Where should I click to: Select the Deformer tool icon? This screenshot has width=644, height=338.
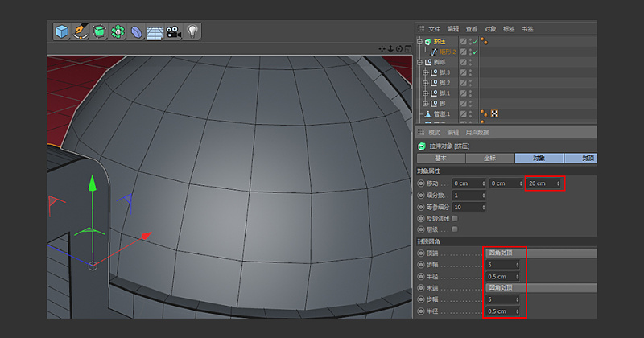[x=137, y=31]
